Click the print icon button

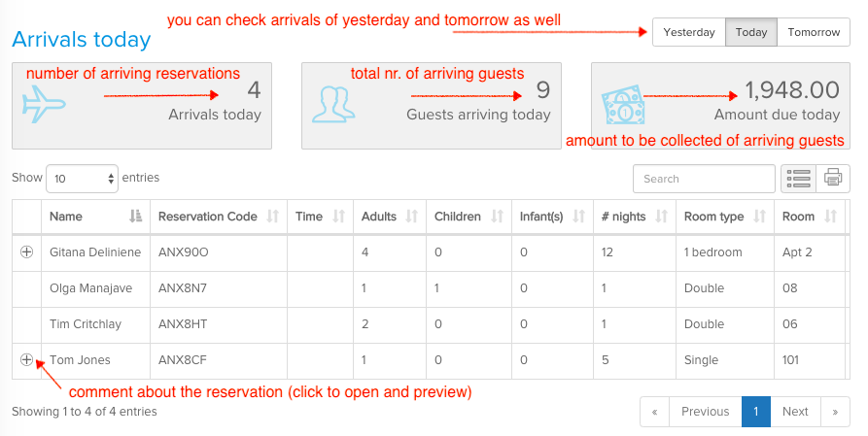click(832, 178)
